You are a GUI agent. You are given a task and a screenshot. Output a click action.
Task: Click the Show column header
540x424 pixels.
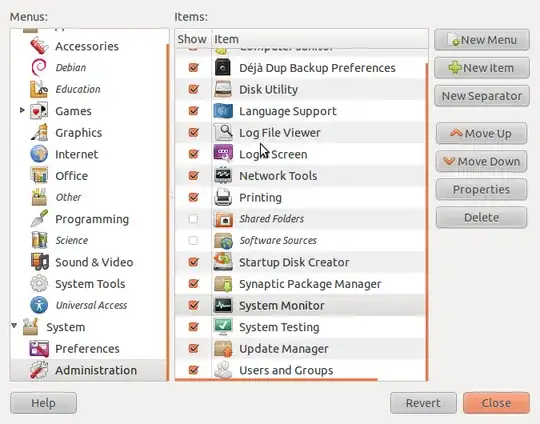[193, 39]
